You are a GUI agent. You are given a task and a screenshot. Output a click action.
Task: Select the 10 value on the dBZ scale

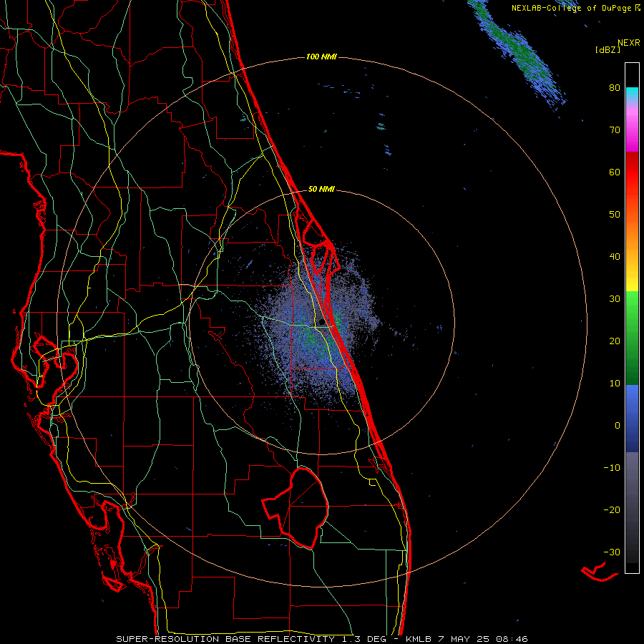(x=615, y=384)
